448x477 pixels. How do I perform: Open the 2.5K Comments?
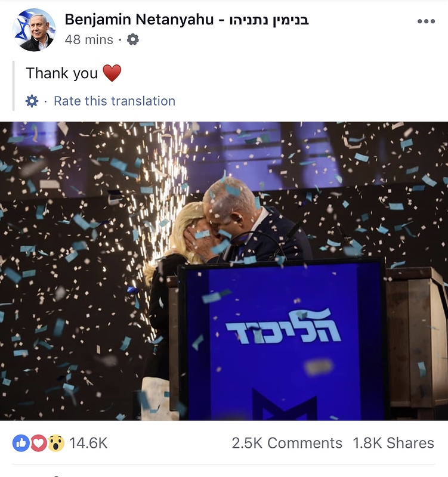287,443
